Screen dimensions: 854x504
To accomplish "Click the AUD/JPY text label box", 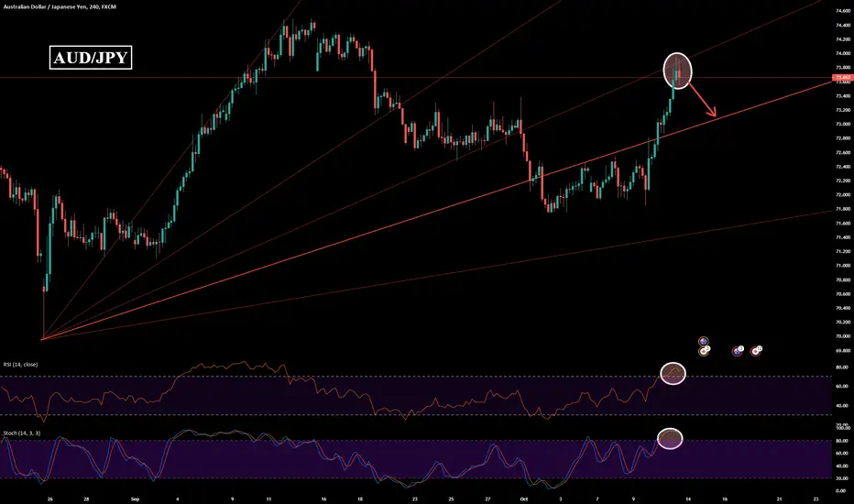I will pyautogui.click(x=91, y=57).
